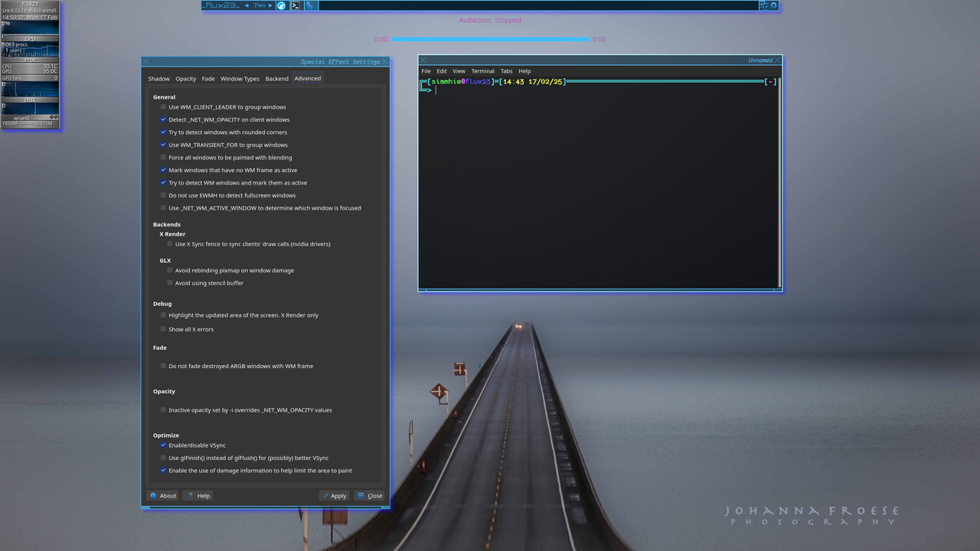Switch to the Shadow tab
Image resolution: width=980 pixels, height=551 pixels.
pos(158,78)
